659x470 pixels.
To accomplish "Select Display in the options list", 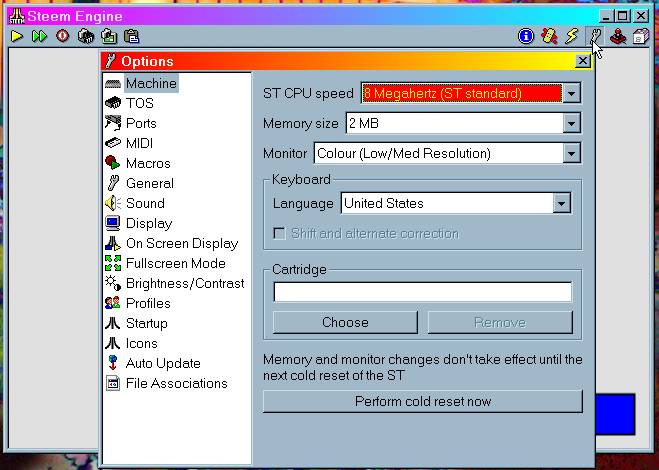I will pos(149,223).
